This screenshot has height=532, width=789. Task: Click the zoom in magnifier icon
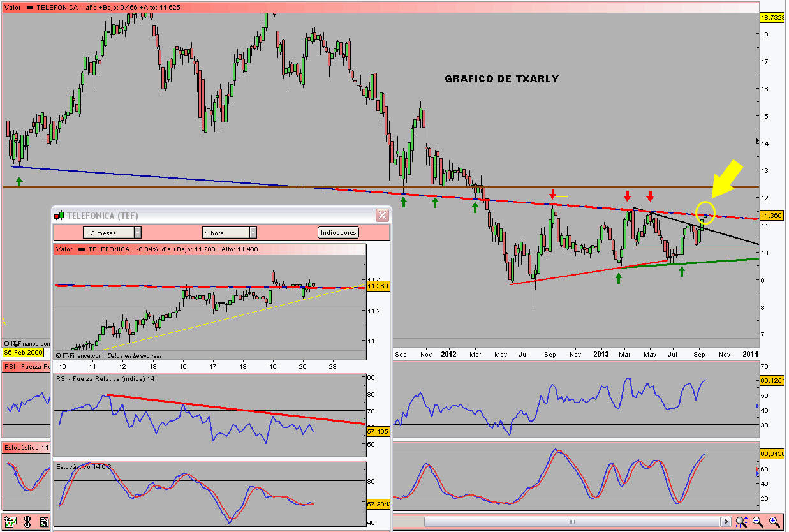[x=774, y=522]
